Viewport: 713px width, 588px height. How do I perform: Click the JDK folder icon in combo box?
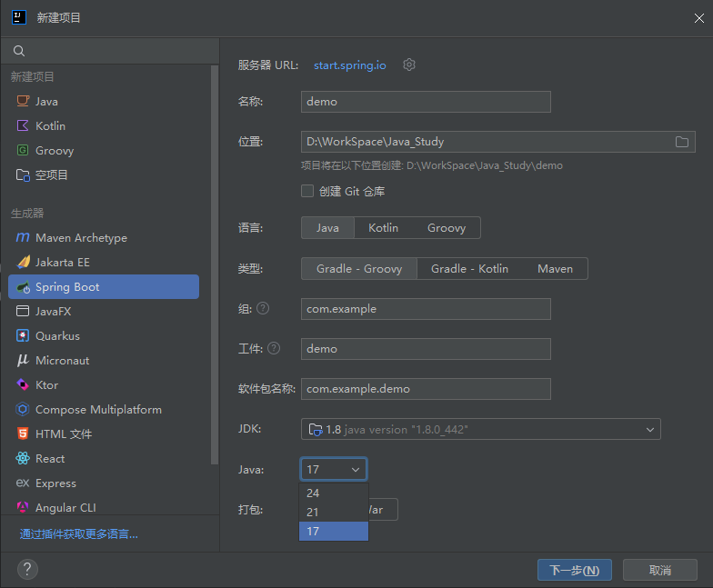tap(316, 429)
